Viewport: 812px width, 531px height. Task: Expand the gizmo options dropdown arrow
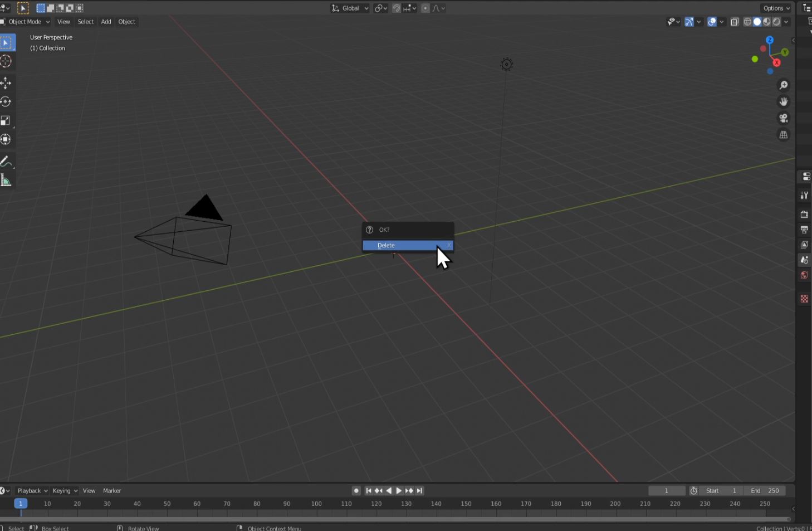pos(699,22)
